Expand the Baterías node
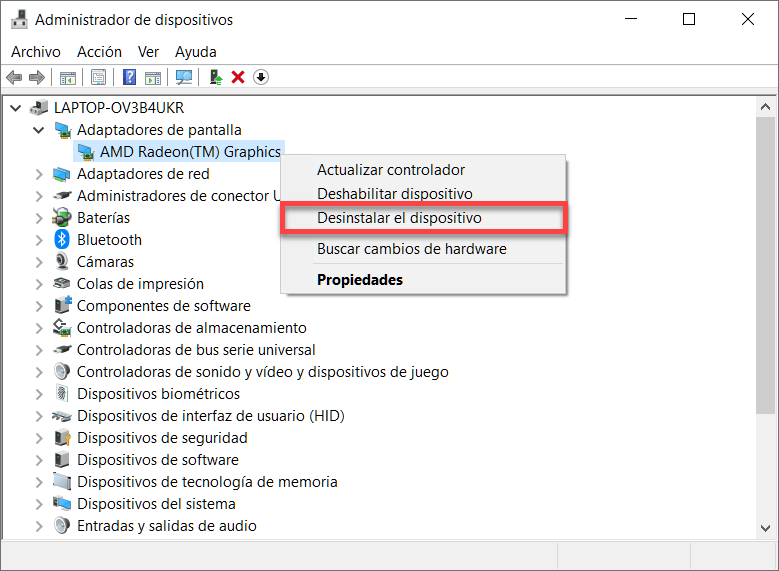 pyautogui.click(x=39, y=218)
